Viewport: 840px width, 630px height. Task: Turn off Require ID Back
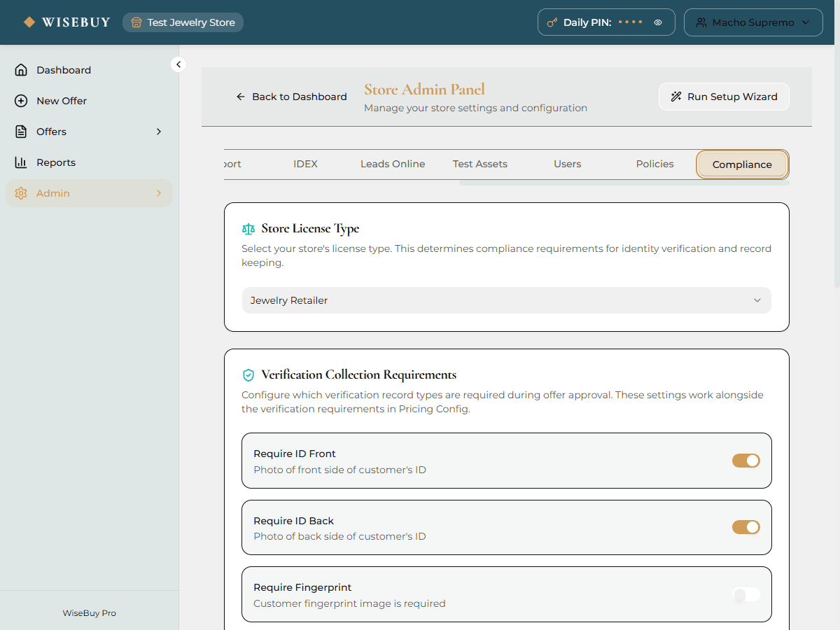tap(745, 527)
